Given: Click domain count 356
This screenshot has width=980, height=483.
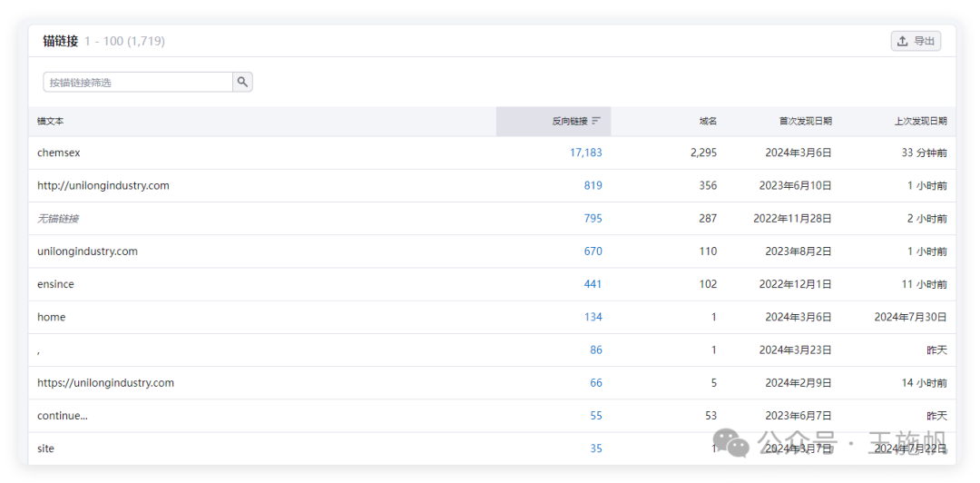Looking at the screenshot, I should pyautogui.click(x=708, y=186).
